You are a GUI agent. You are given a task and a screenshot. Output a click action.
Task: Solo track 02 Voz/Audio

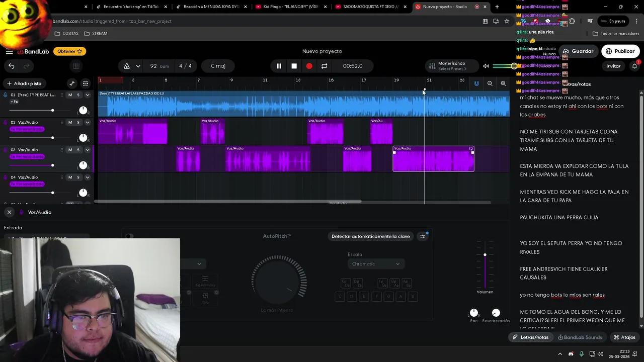[x=78, y=122]
